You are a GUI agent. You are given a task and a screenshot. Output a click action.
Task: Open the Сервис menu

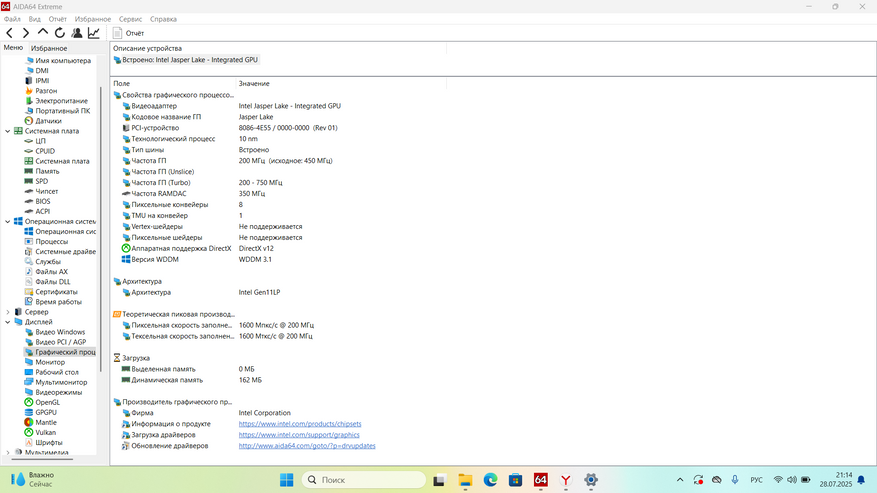130,19
